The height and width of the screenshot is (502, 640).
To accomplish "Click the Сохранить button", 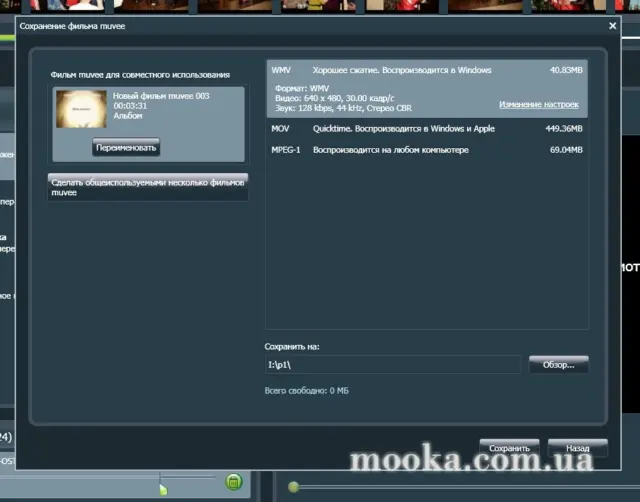I will [509, 448].
